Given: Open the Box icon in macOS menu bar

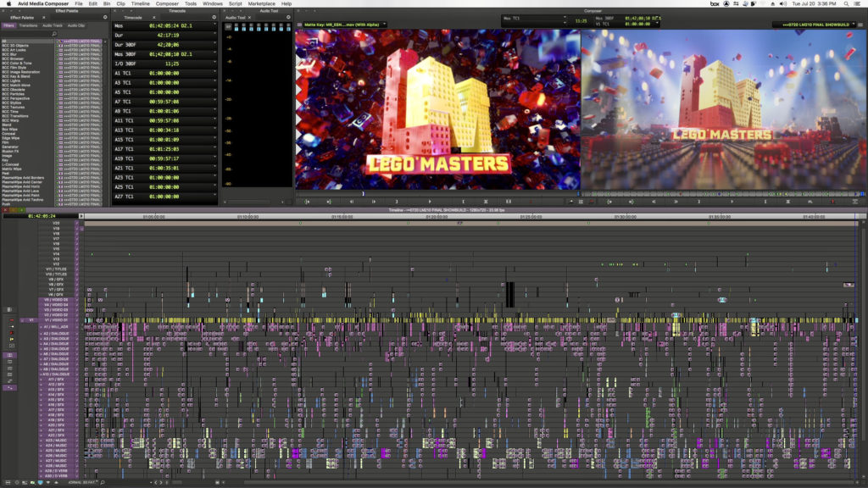Looking at the screenshot, I should click(715, 3).
